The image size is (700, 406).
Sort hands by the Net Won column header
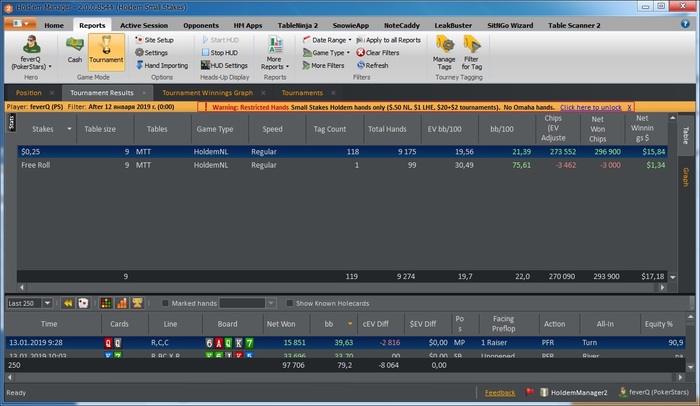281,324
